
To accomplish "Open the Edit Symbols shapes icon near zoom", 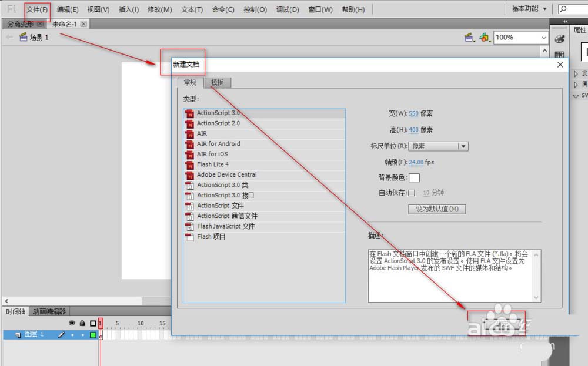I will point(485,38).
